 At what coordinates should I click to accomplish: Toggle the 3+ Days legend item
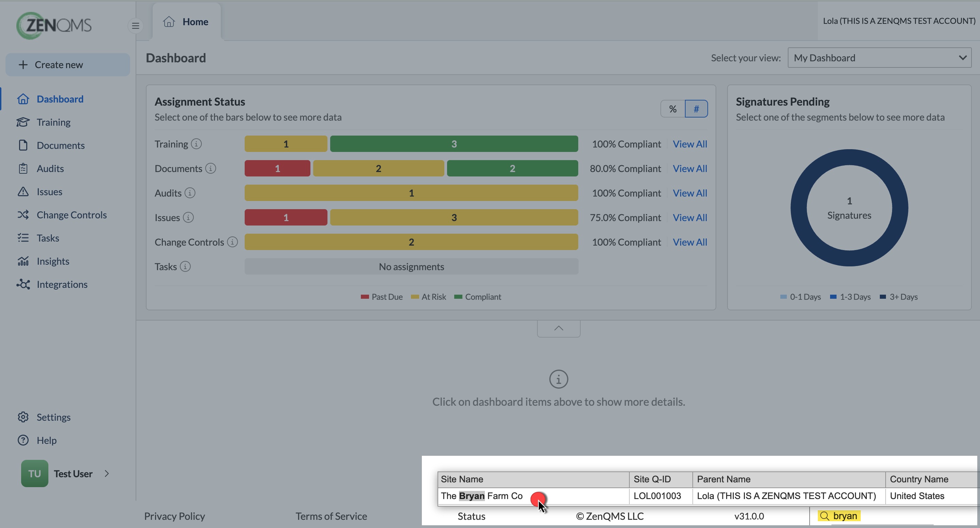(899, 297)
